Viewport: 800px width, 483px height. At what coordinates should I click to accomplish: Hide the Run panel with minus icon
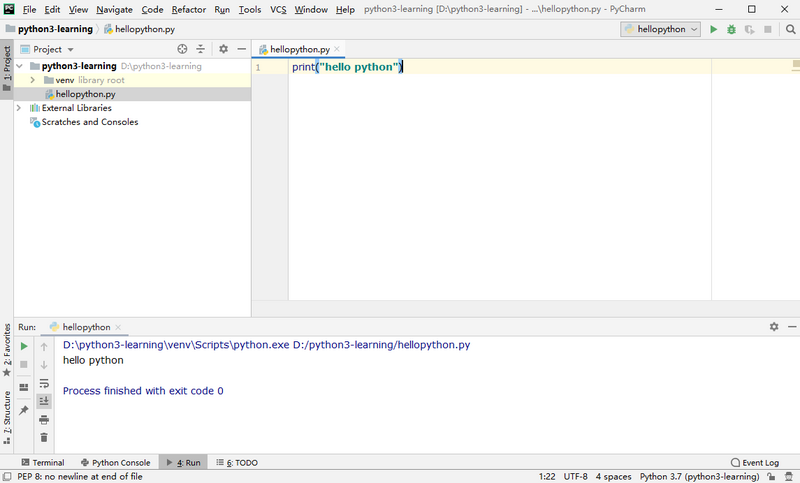(x=792, y=326)
